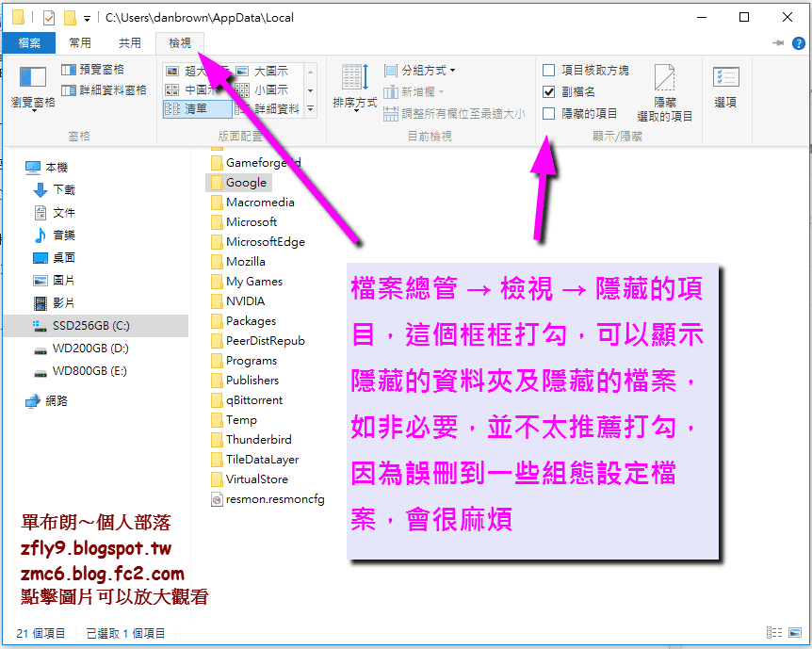Open 下載 Downloads in navigation pane

[55, 190]
